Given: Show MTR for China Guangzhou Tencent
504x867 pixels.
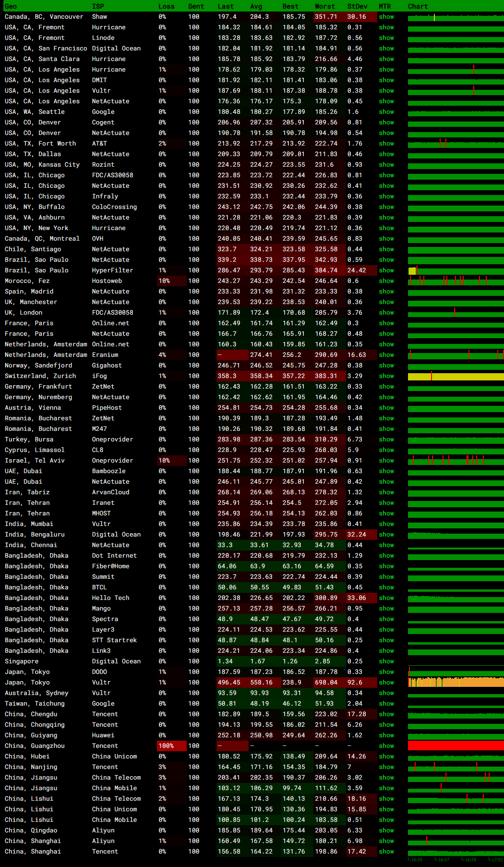Looking at the screenshot, I should (x=386, y=746).
